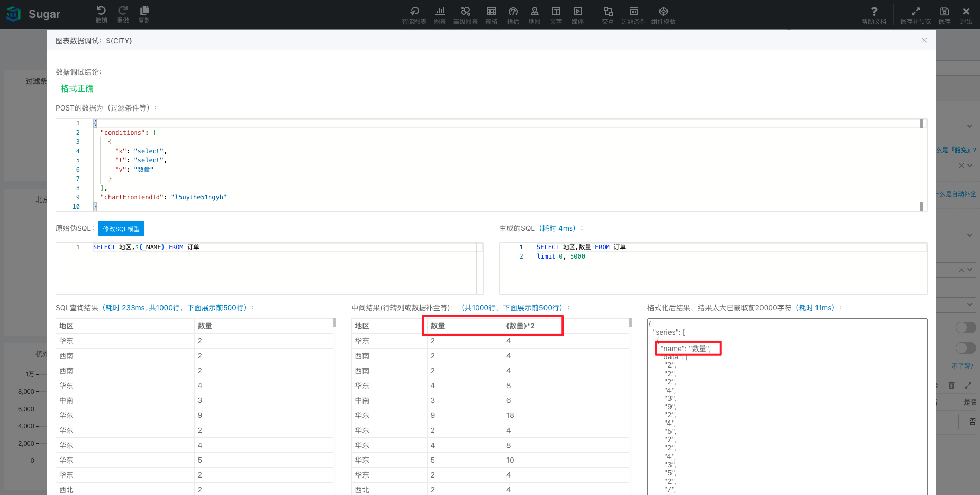Click the {数量}*2 column header
The height and width of the screenshot is (495, 980).
(x=520, y=326)
